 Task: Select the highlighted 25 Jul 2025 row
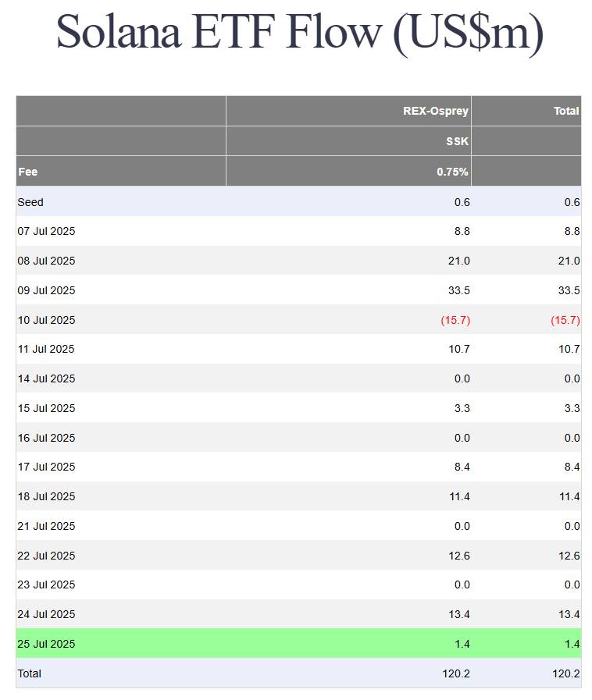click(298, 643)
